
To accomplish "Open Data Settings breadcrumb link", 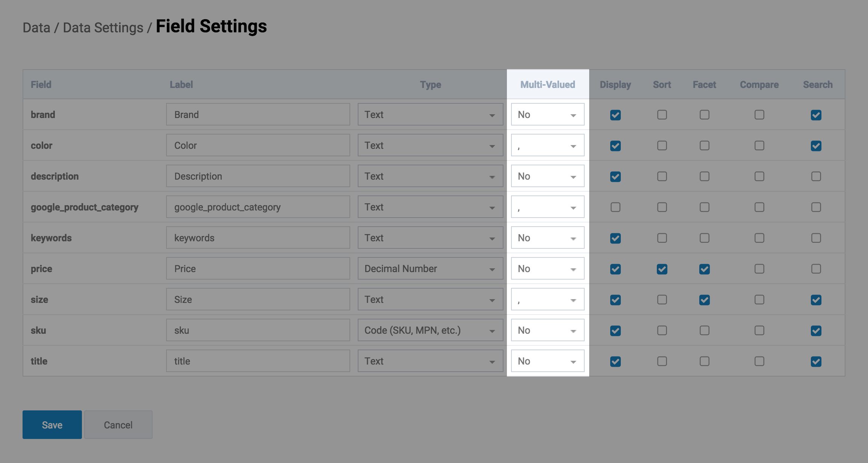I will pyautogui.click(x=103, y=28).
